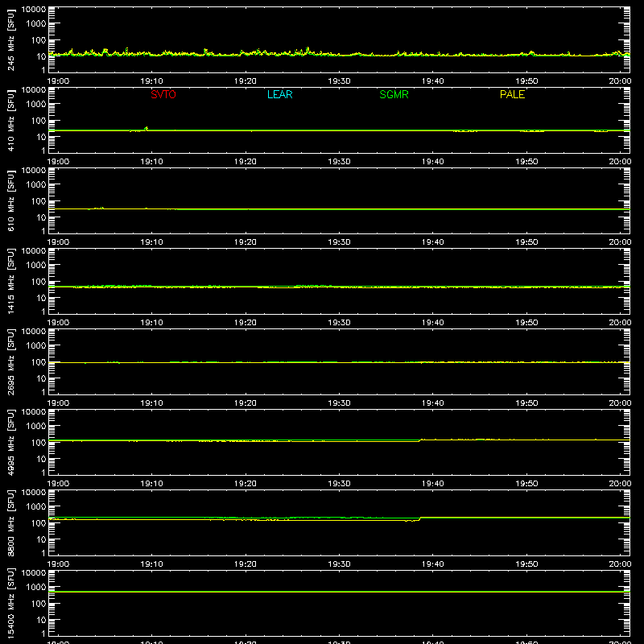The image size is (644, 644).
Task: Click the 10000 tick on 8800 MHz axis
Action: [34, 493]
